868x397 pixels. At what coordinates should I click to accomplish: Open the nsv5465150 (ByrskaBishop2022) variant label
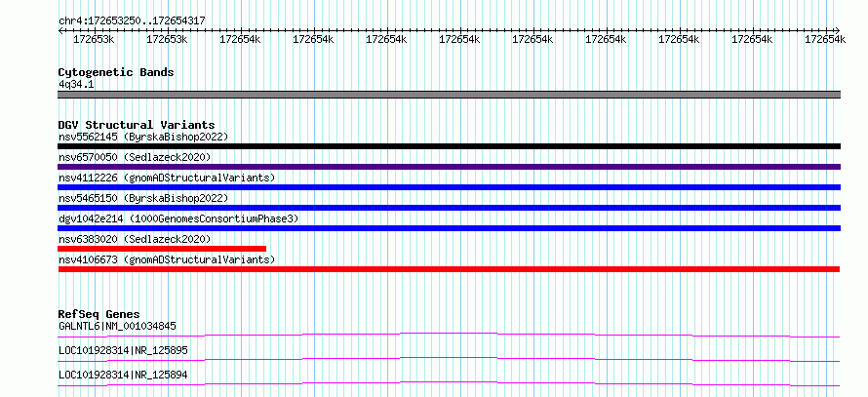[143, 198]
